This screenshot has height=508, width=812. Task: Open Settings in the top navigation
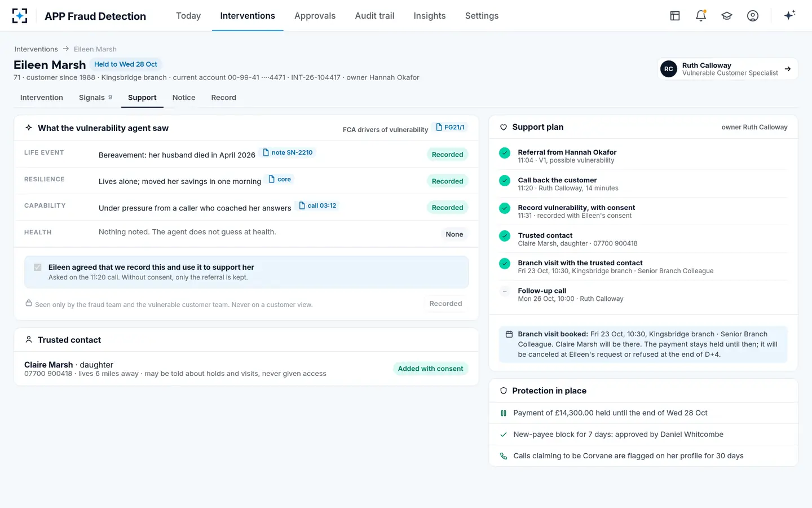(x=482, y=16)
